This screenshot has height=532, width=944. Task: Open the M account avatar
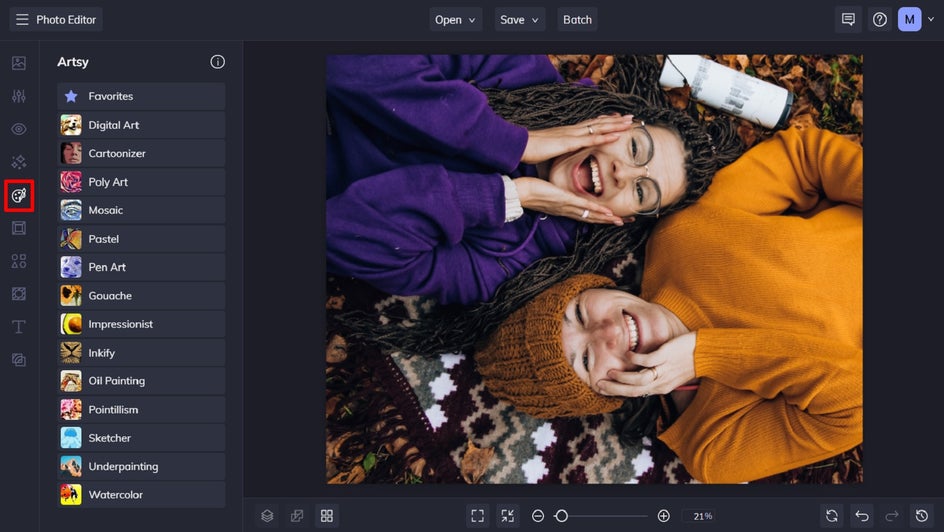[909, 19]
